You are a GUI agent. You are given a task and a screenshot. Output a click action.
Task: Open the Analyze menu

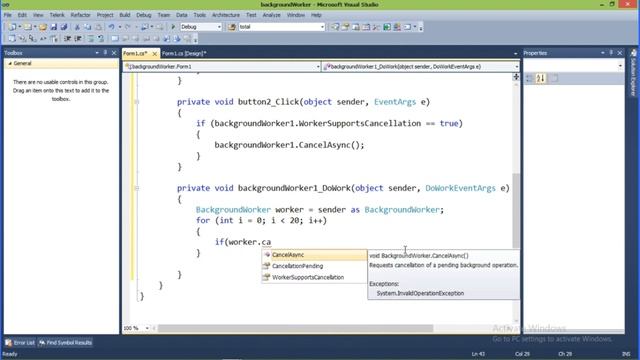pos(271,15)
